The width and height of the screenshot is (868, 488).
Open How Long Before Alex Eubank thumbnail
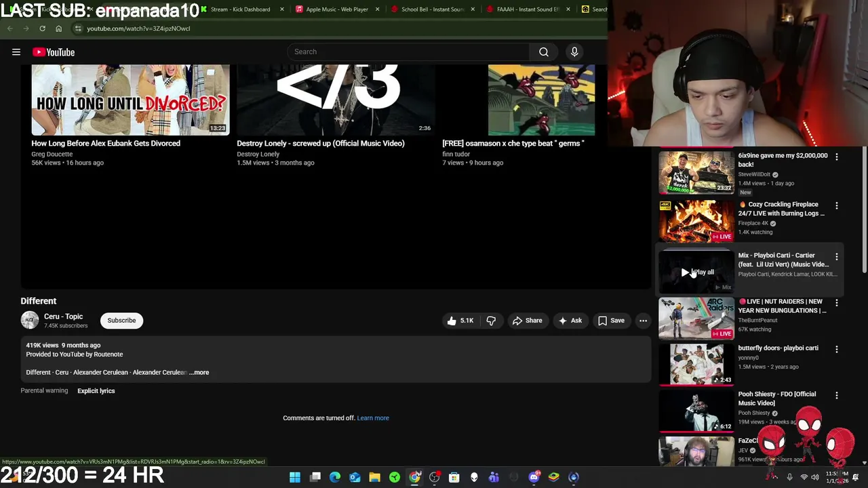pyautogui.click(x=130, y=100)
